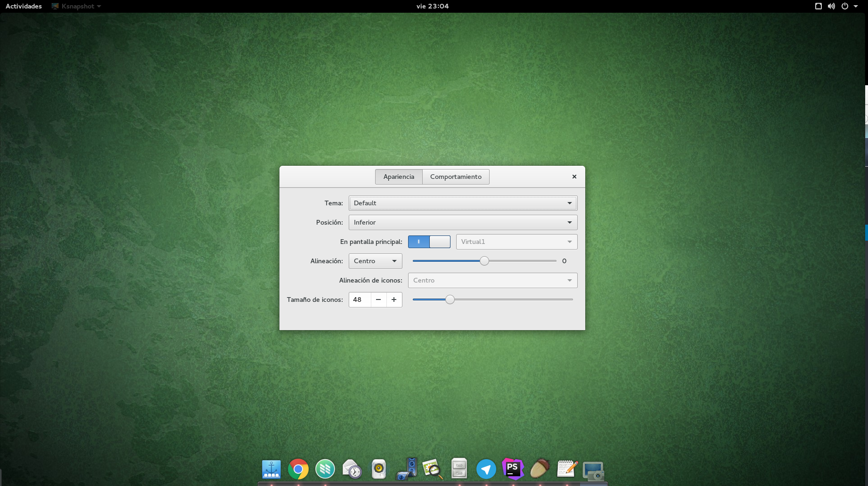Open the Actividades menu
The width and height of the screenshot is (868, 486).
[x=23, y=6]
